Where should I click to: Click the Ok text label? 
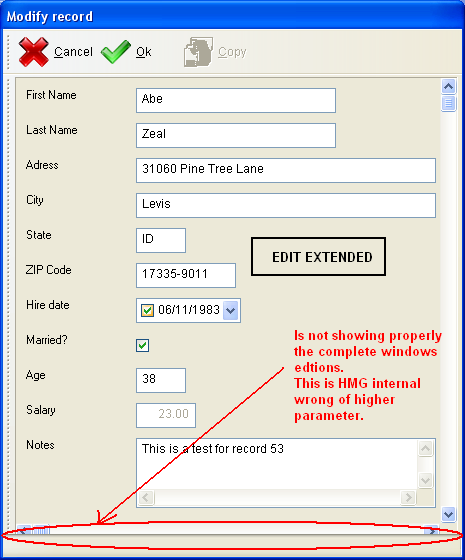point(144,52)
